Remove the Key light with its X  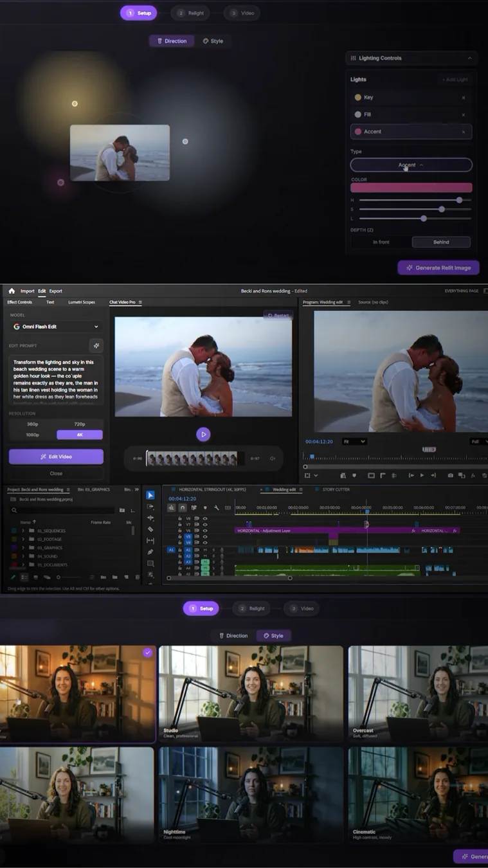pyautogui.click(x=464, y=98)
